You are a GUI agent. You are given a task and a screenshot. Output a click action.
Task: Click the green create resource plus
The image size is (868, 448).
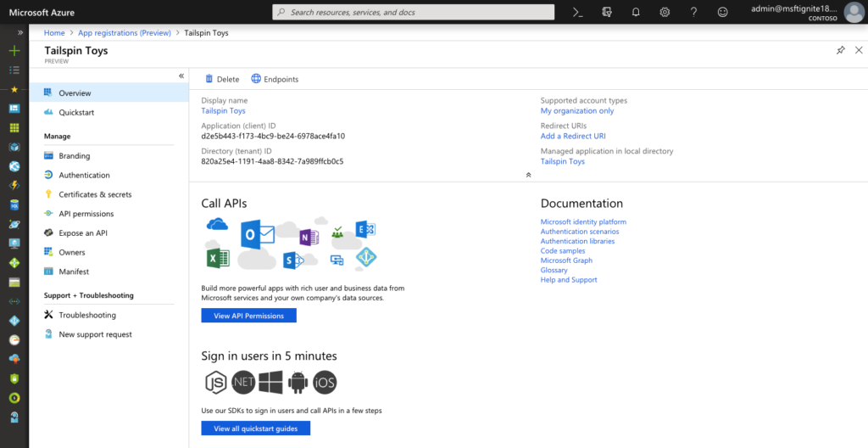(x=14, y=51)
